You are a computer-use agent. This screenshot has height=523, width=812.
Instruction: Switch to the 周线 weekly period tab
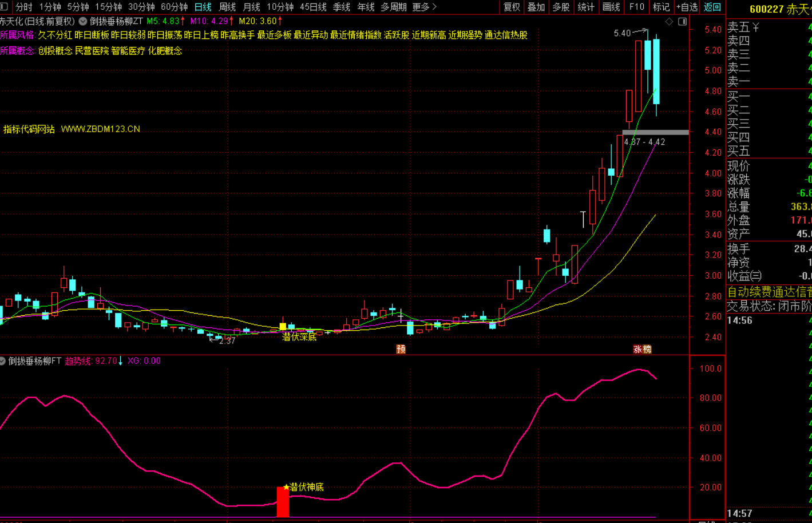point(227,7)
